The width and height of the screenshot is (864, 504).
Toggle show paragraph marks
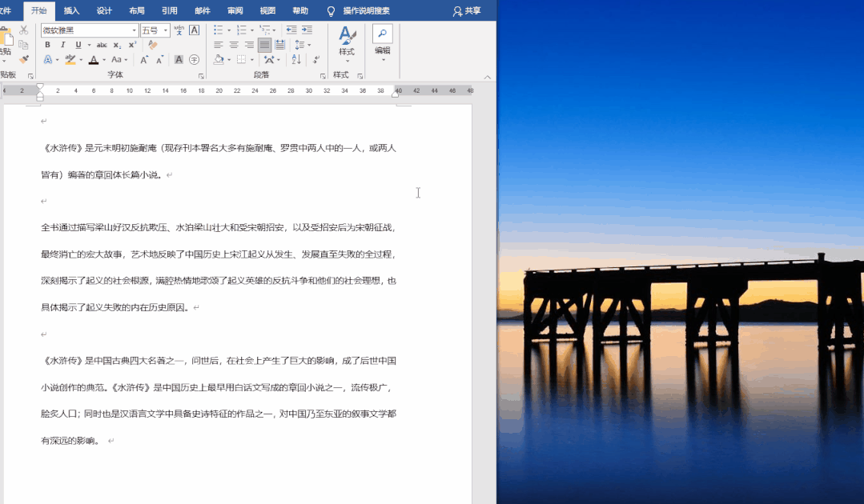coord(316,59)
